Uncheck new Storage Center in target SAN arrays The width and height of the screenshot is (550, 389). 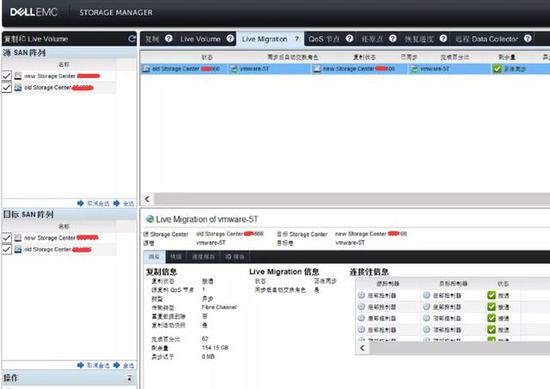pyautogui.click(x=7, y=238)
